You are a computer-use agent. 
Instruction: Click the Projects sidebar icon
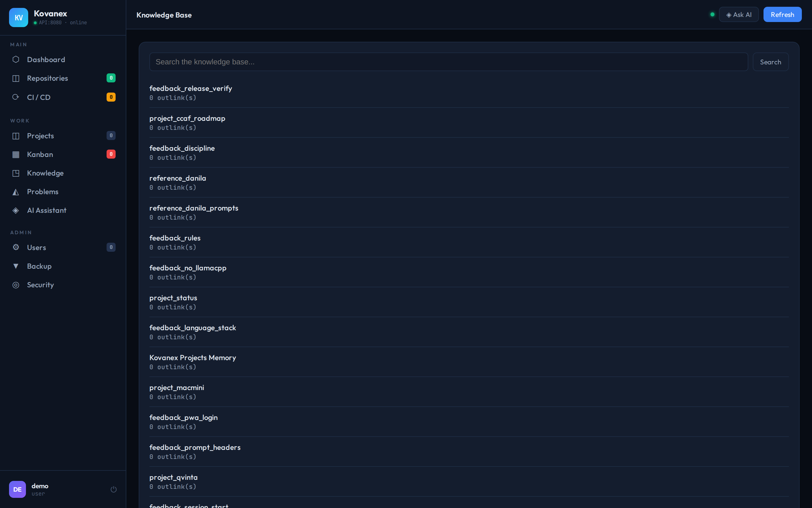coord(16,136)
